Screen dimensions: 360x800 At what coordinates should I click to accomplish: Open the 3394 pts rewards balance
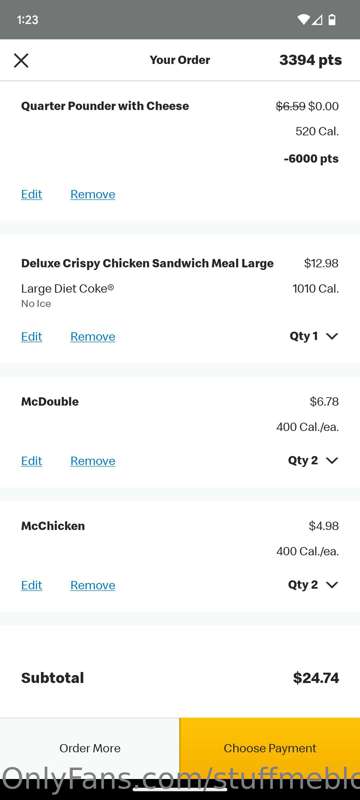point(311,60)
